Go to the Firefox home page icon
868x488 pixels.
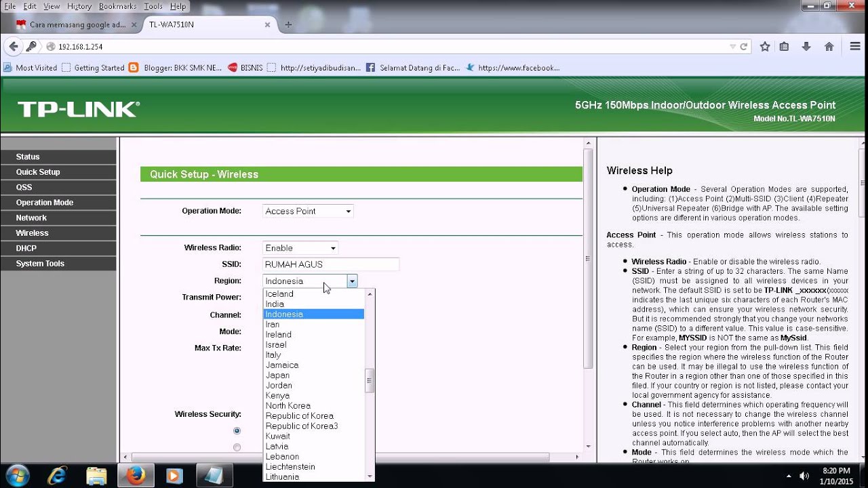(829, 47)
